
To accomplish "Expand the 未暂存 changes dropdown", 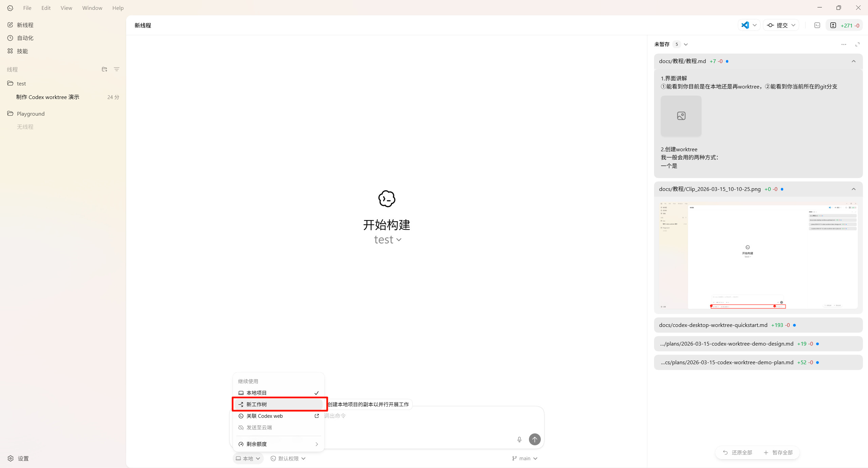I will pyautogui.click(x=686, y=44).
